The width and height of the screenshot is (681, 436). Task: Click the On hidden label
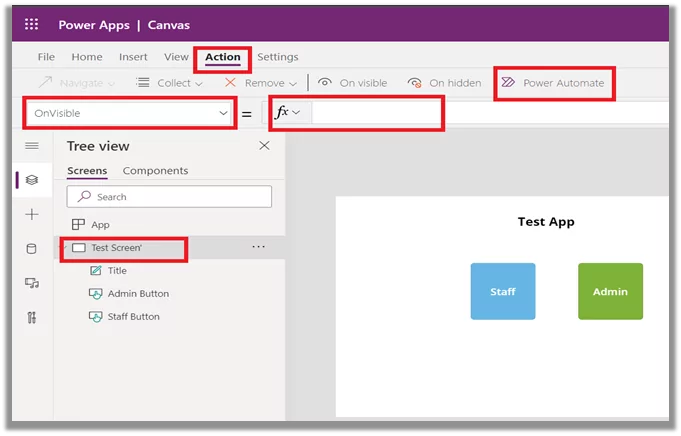coord(455,83)
